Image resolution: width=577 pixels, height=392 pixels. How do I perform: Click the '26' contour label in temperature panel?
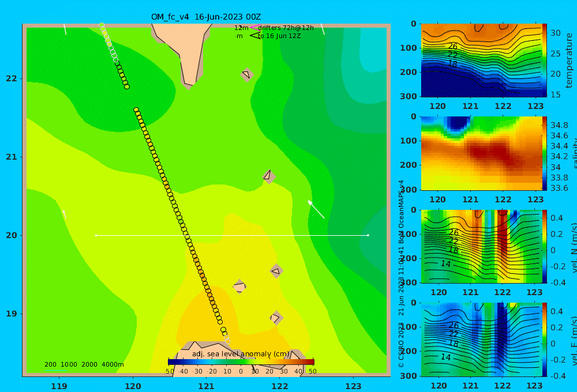tap(452, 46)
